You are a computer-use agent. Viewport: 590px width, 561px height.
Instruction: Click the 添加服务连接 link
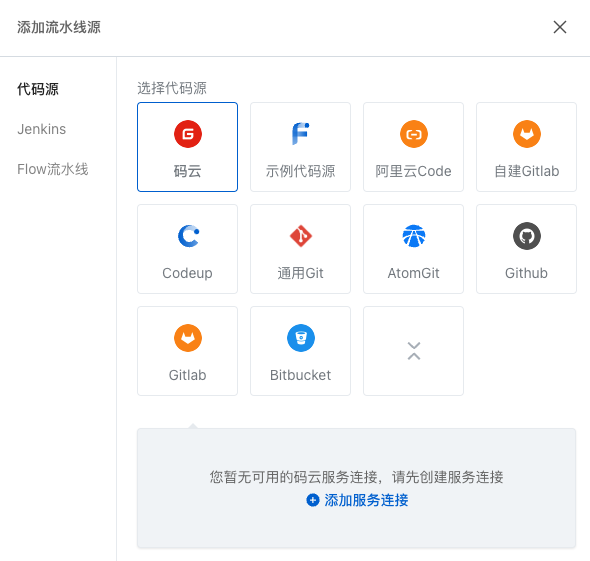[366, 500]
